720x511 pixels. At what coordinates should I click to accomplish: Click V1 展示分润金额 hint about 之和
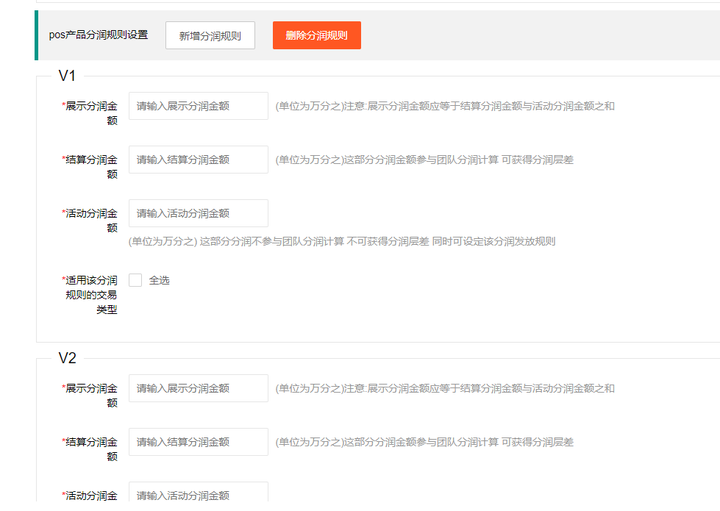[x=445, y=106]
